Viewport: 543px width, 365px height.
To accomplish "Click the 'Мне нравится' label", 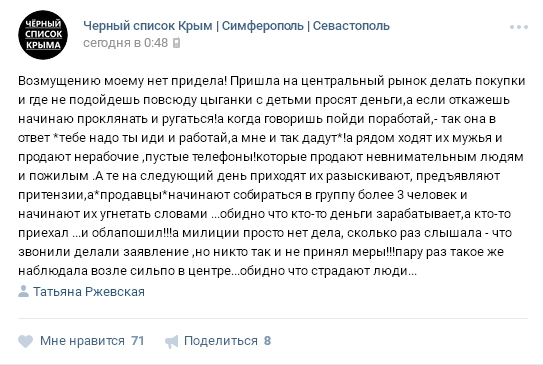I will 82,341.
